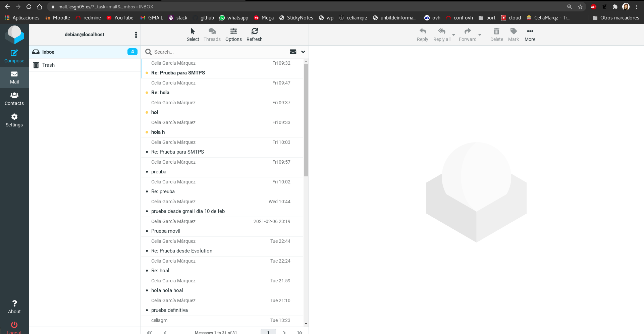Select the Mail icon in left sidebar
This screenshot has height=334, width=644.
coord(14,77)
